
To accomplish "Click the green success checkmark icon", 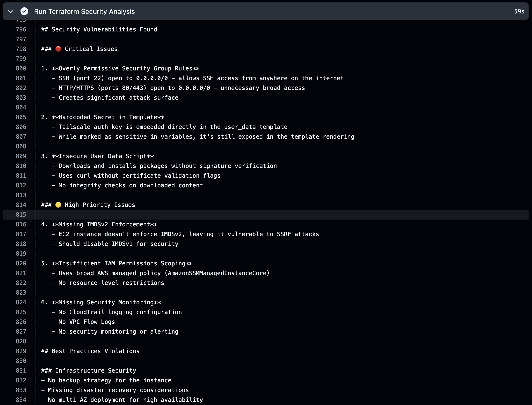I will tap(24, 11).
